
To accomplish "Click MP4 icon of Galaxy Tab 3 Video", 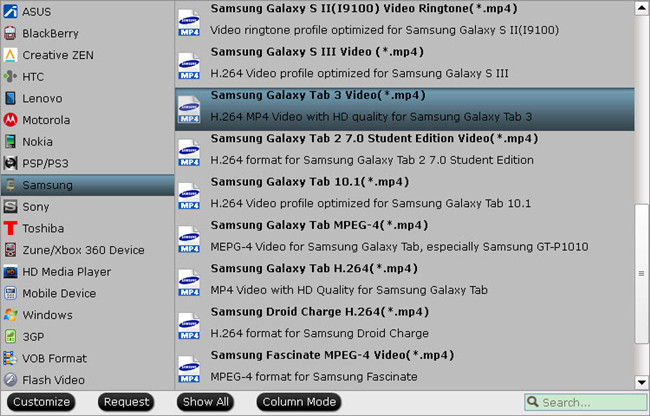I will click(189, 109).
